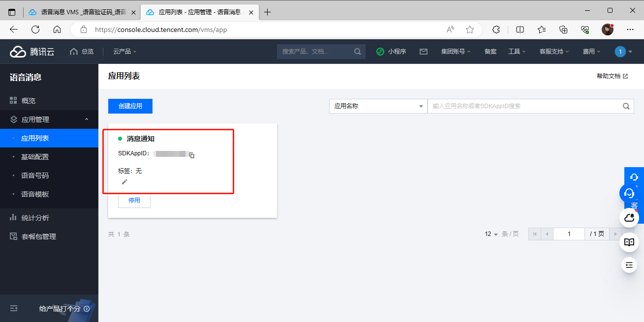This screenshot has width=644, height=322.
Task: Go to the first page of results
Action: pos(535,234)
